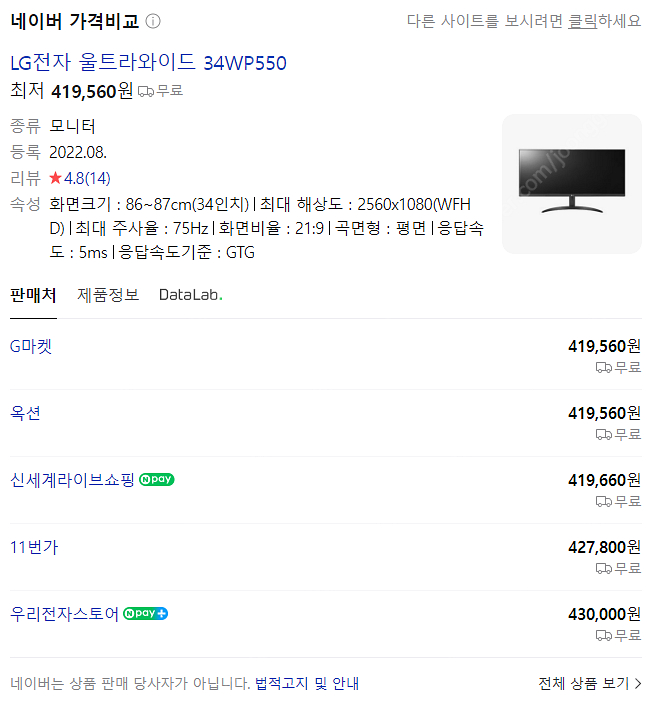This screenshot has height=708, width=647.
Task: Click the 419,660원 price for 신세계라이브쇼핑
Action: pyautogui.click(x=605, y=480)
